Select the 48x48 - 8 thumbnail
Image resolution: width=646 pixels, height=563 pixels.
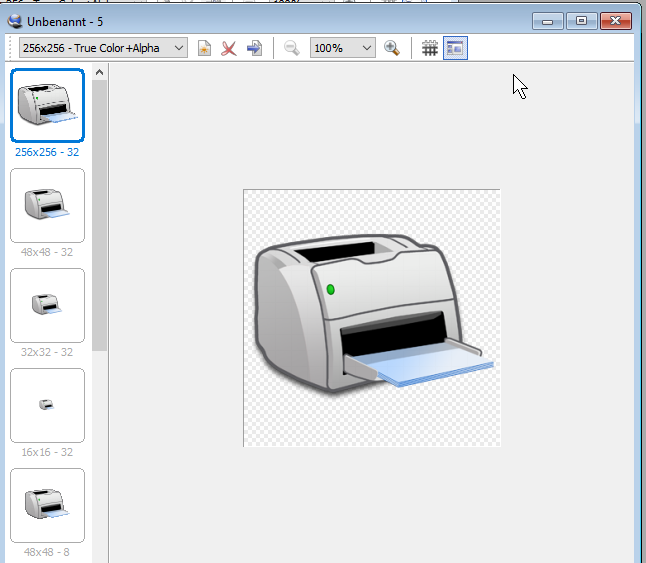[47, 505]
